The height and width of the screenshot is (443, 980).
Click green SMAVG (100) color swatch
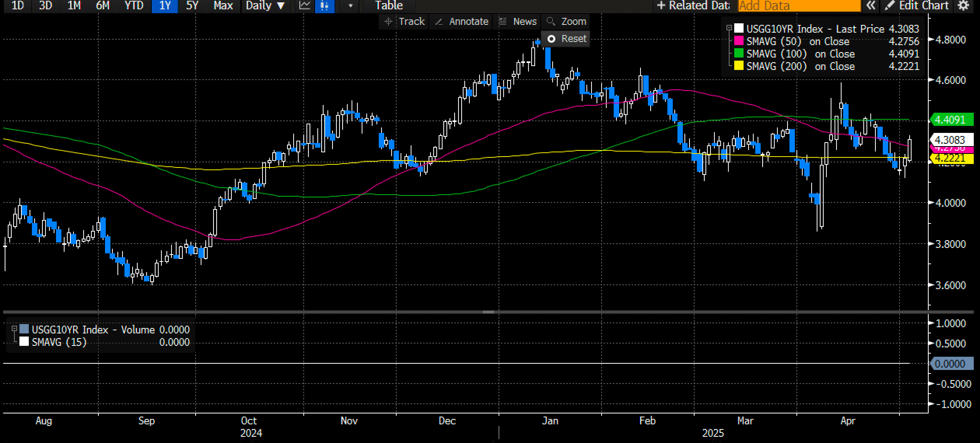739,54
